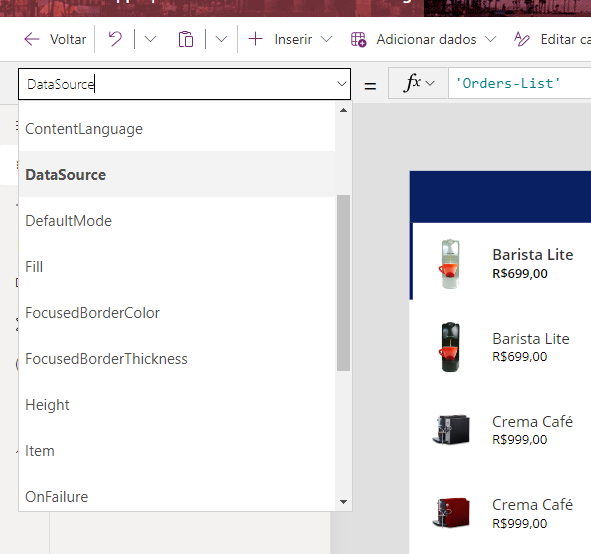Click the undo icon
The image size is (591, 554).
(115, 39)
